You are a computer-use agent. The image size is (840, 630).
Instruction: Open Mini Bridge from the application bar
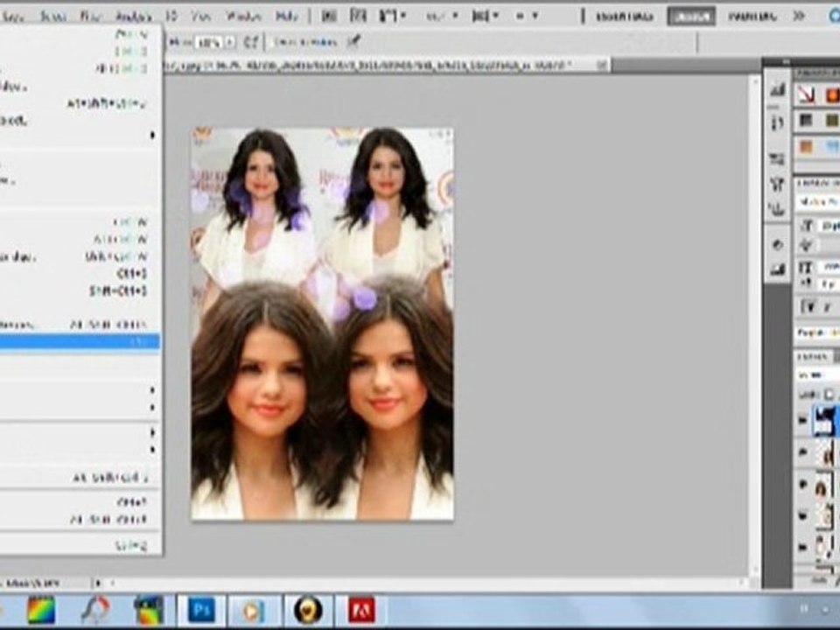pyautogui.click(x=358, y=16)
